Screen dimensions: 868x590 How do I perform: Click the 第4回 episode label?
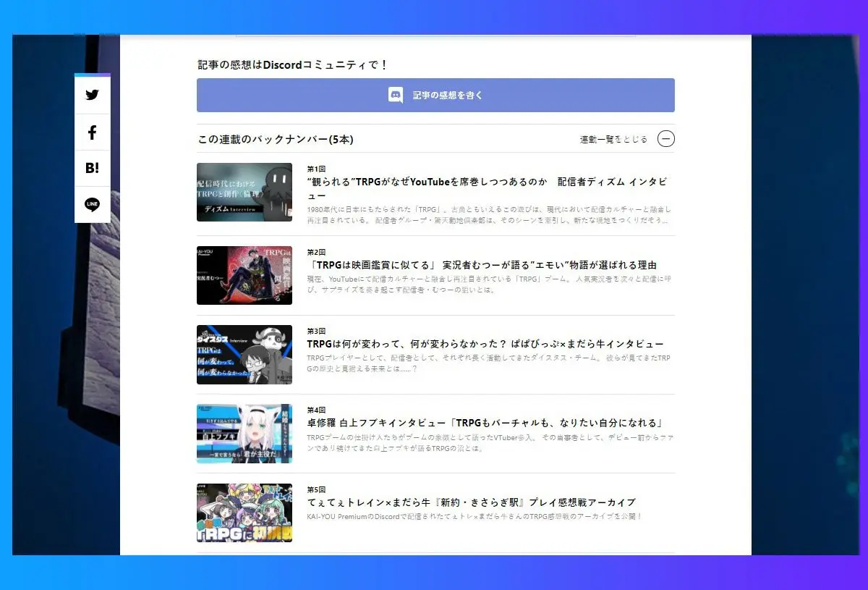click(316, 410)
